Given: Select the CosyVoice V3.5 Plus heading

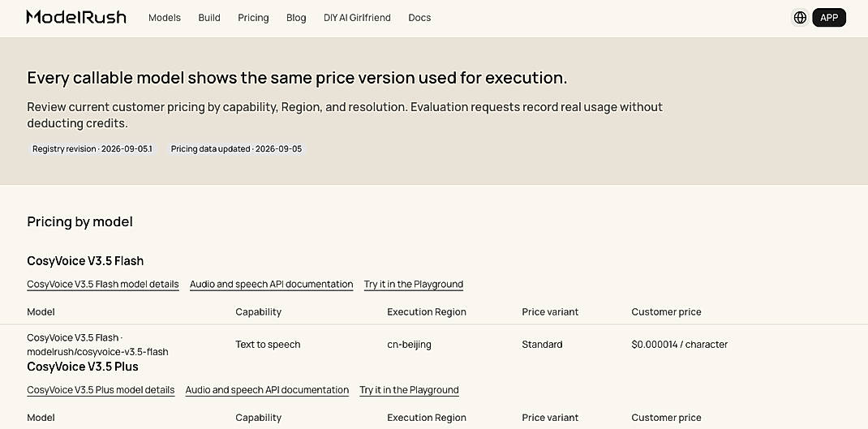Looking at the screenshot, I should pyautogui.click(x=83, y=367).
